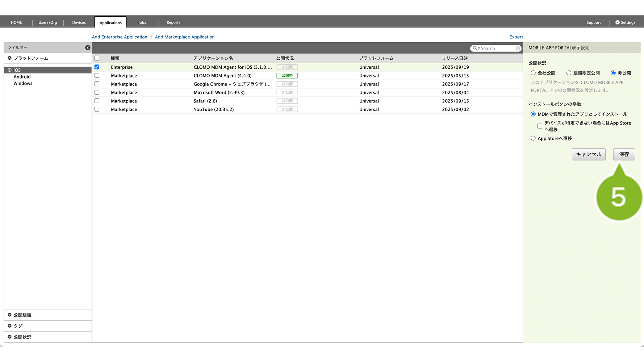Expand the 公開組織 filter section
This screenshot has height=362, width=644.
coord(10,315)
